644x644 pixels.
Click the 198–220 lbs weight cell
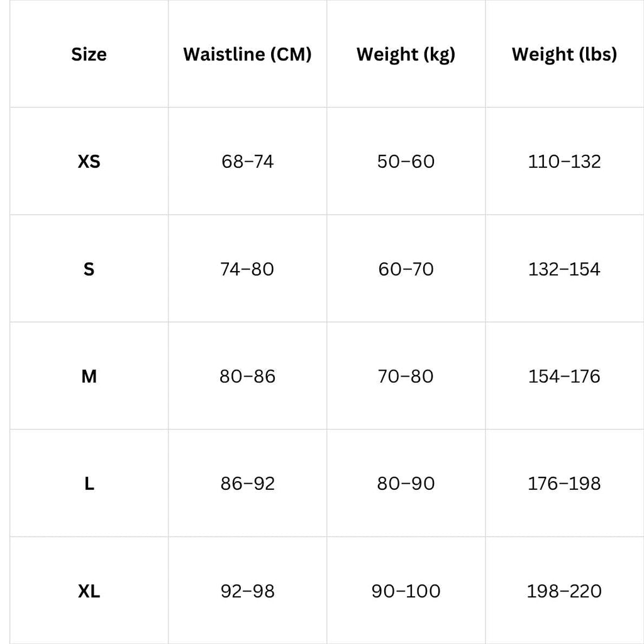pos(564,591)
